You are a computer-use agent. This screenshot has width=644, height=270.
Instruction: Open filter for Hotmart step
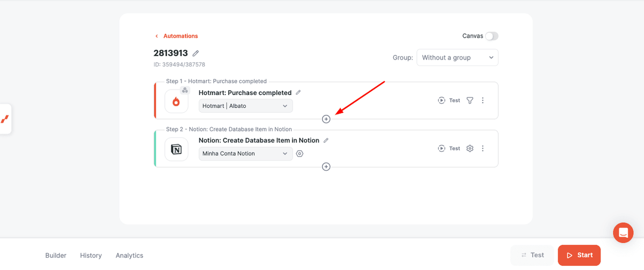[470, 100]
